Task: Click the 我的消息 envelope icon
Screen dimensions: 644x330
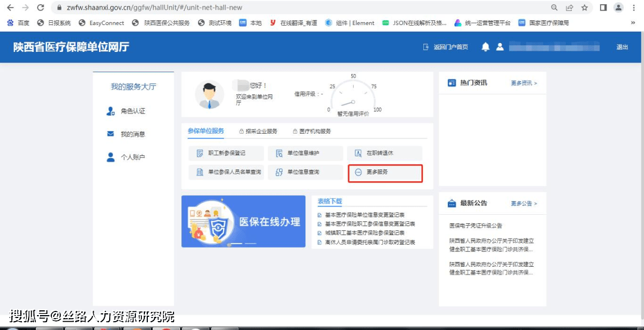Action: [x=110, y=134]
